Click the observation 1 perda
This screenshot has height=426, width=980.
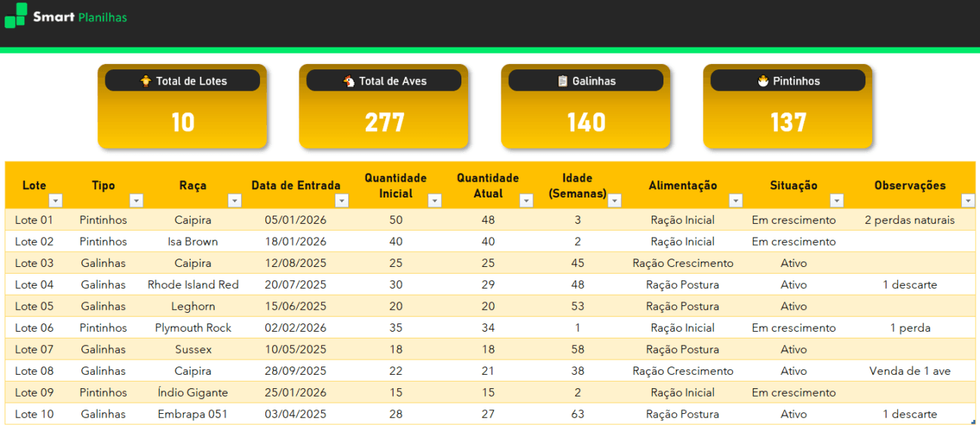coord(910,328)
